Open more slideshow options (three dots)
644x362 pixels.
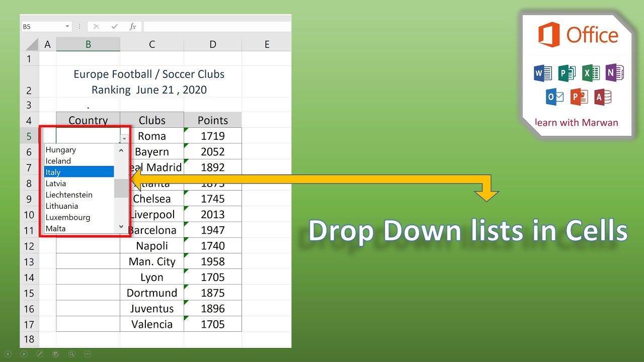(88, 354)
